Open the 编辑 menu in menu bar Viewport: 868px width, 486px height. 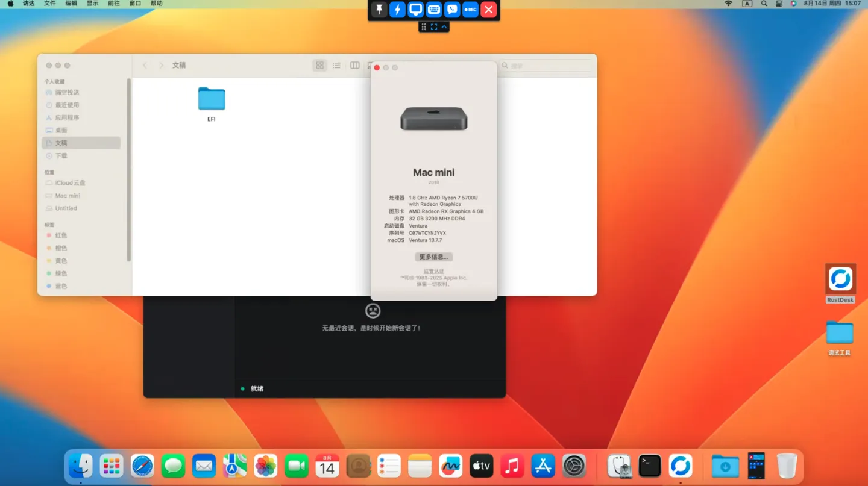click(x=71, y=4)
